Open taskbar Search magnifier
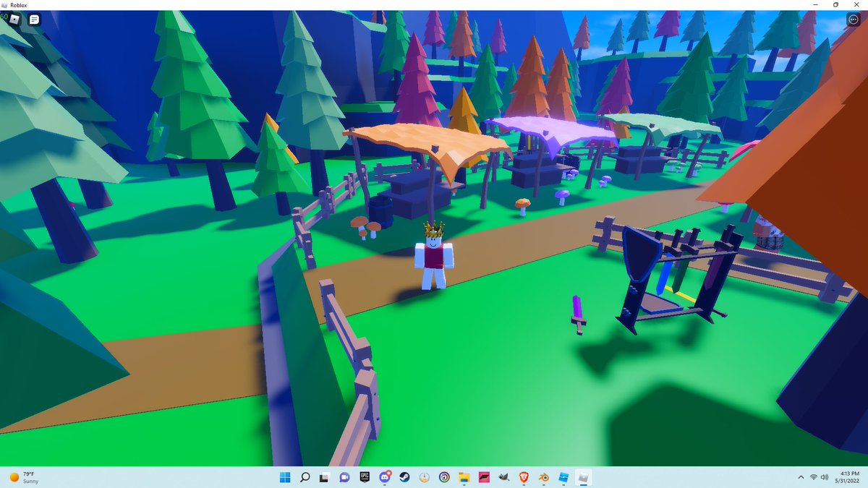The width and height of the screenshot is (868, 488). click(305, 477)
